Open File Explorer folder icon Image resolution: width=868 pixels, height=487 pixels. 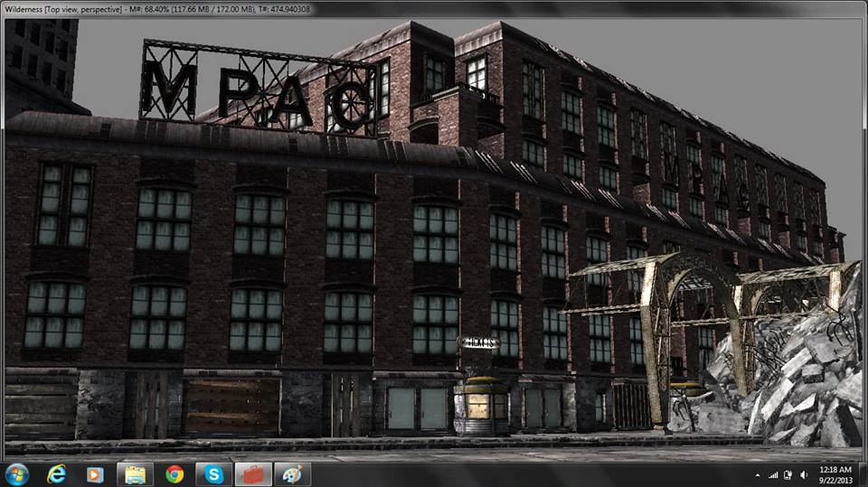[x=135, y=475]
